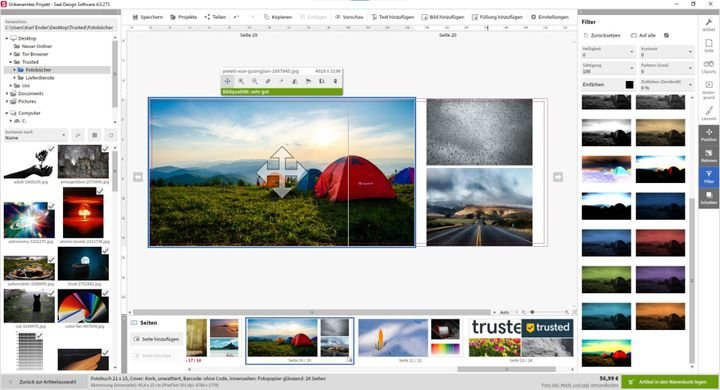720x390 pixels.
Task: Open Speichern from the toolbar
Action: (148, 17)
